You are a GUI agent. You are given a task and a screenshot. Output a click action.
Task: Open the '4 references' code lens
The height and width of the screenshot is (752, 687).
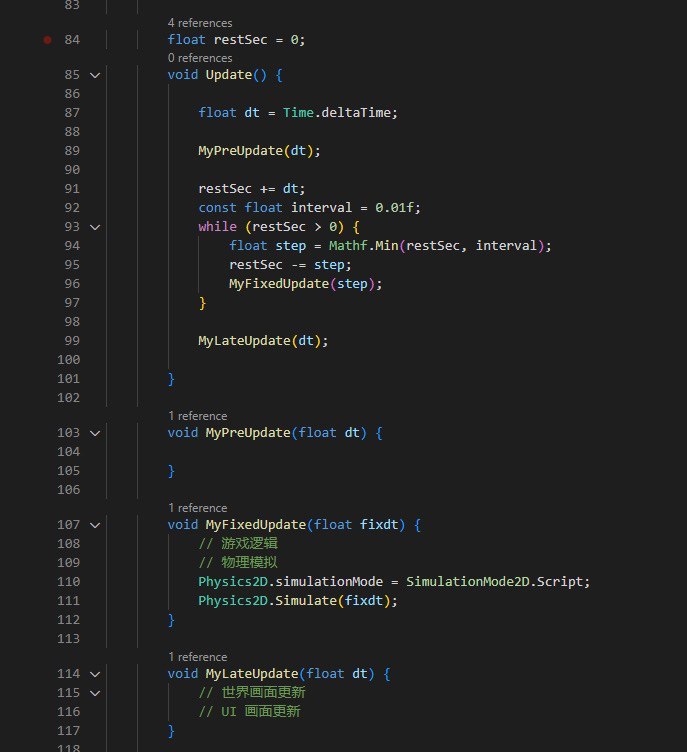[200, 23]
